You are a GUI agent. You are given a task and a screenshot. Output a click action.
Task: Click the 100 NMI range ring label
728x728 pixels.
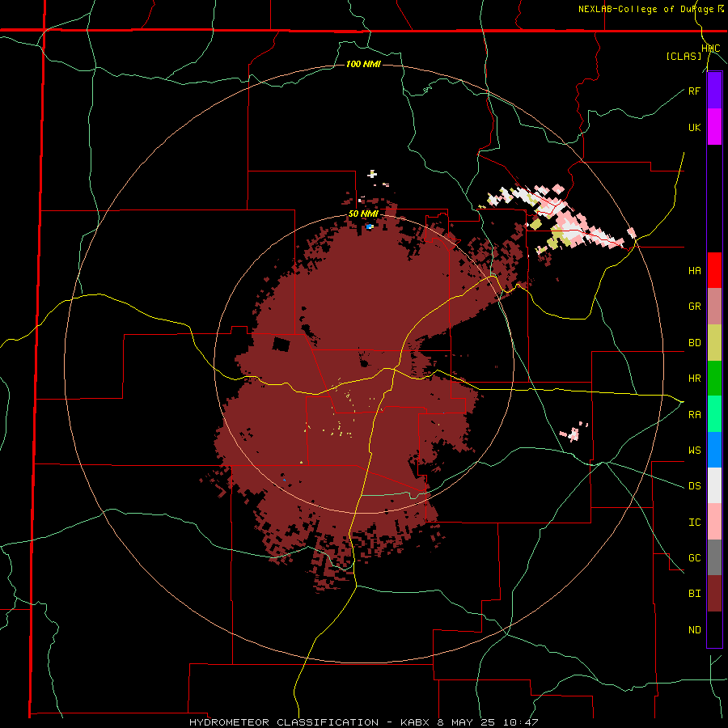[x=363, y=64]
